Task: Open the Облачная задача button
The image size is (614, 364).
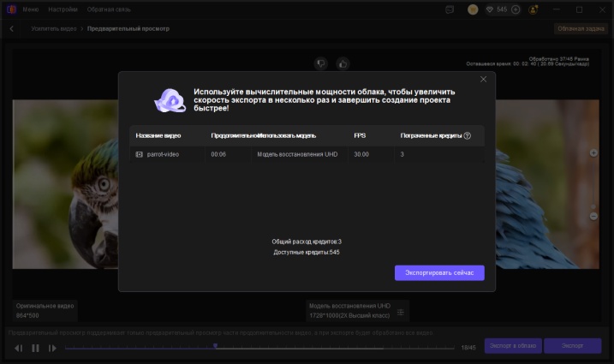Action: click(581, 28)
